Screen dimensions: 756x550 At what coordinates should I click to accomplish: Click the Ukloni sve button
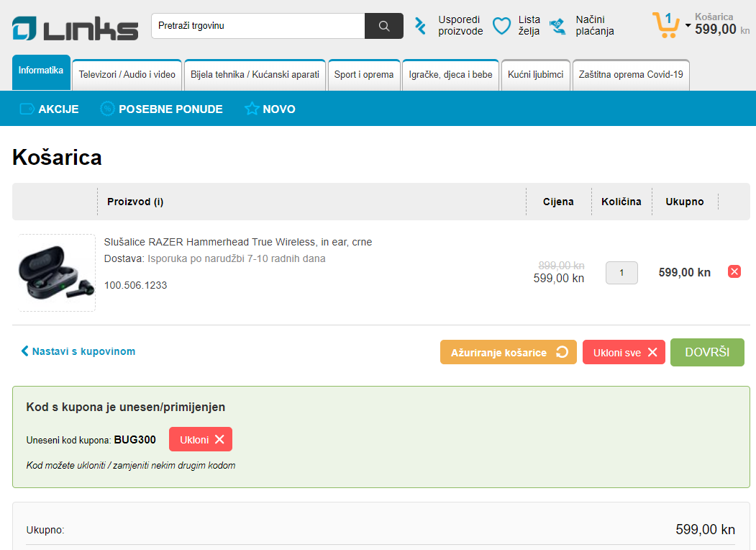point(624,352)
